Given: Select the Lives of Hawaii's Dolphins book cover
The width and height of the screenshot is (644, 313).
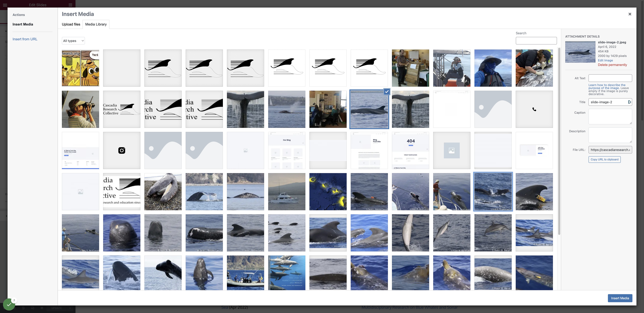Looking at the screenshot, I should (x=287, y=273).
